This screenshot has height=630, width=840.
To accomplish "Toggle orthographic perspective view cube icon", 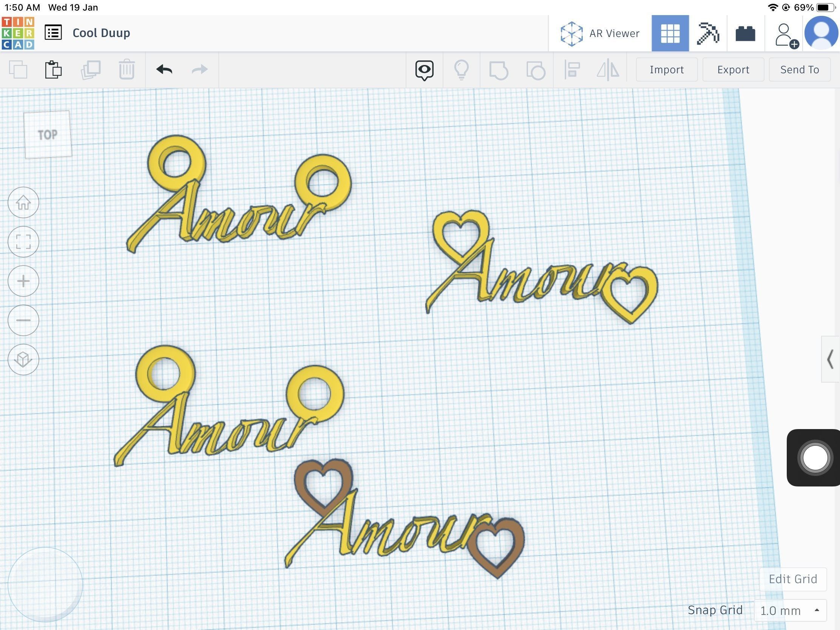I will (x=23, y=359).
